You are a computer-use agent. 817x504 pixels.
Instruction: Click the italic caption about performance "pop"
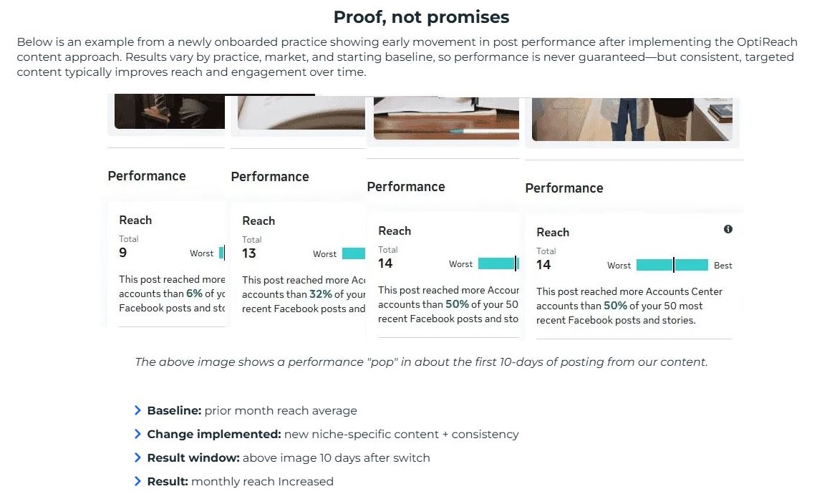(421, 362)
